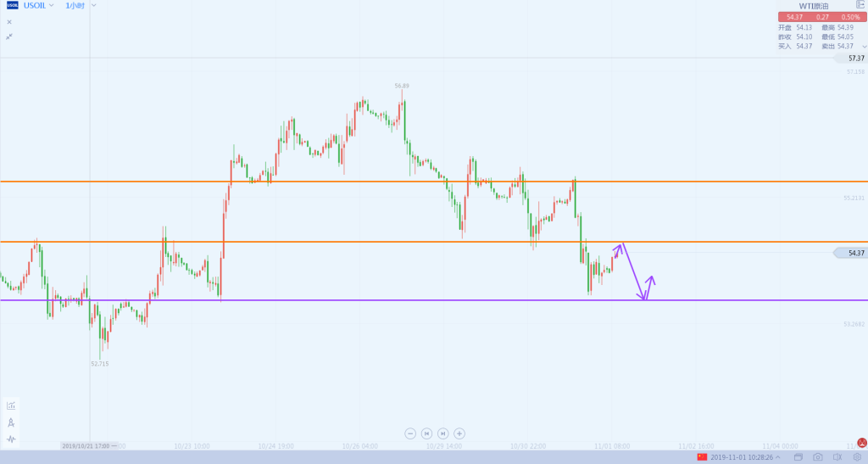Screen dimensions: 868x464
Task: Open the multi-window layout icon
Action: coord(798,457)
